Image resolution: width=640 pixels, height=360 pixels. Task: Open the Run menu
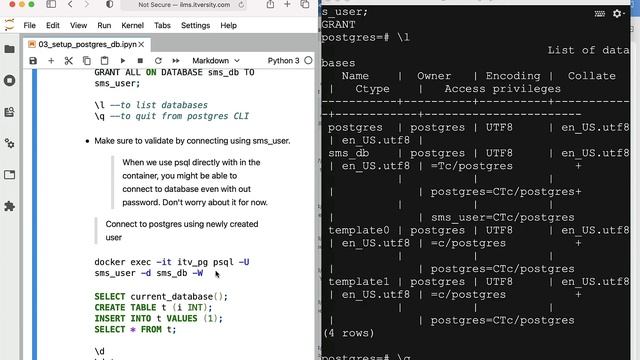[104, 25]
